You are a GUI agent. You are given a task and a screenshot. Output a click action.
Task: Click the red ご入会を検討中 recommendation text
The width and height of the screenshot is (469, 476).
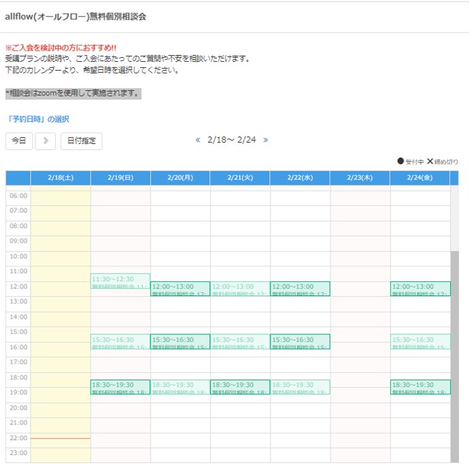(x=60, y=48)
